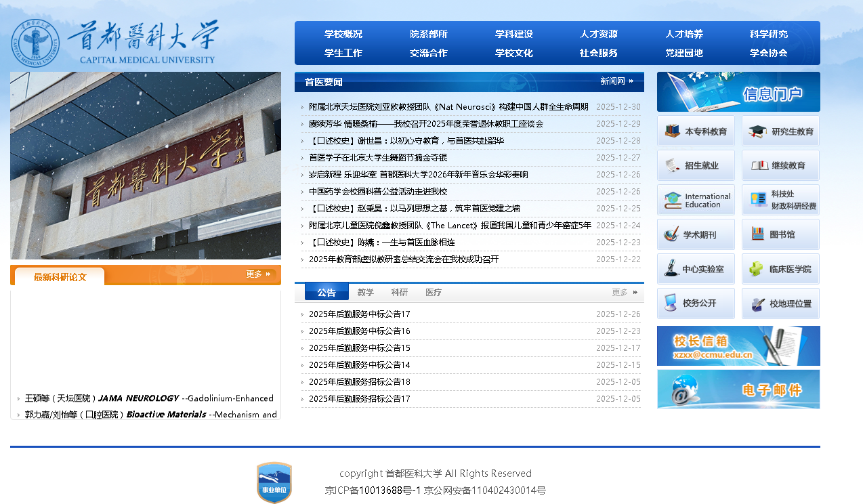Click the campus gate photo
This screenshot has height=504, width=863.
point(146,165)
